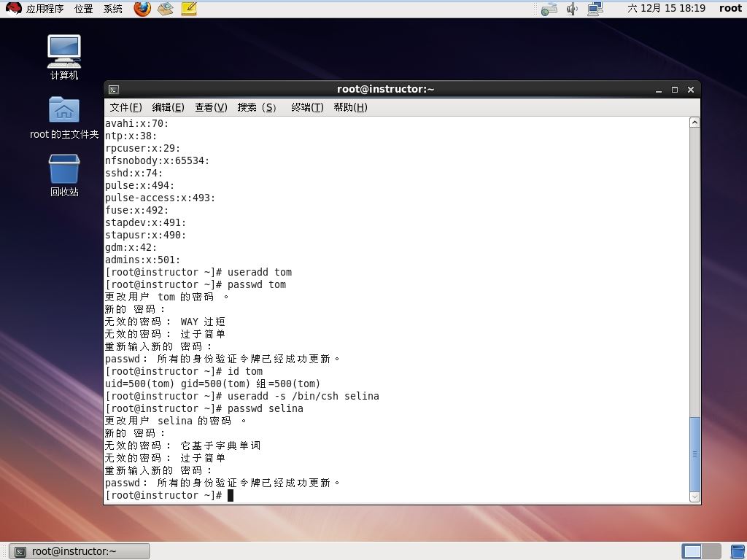
Task: Click the 'gdm:x:42:' line
Action: (x=131, y=248)
